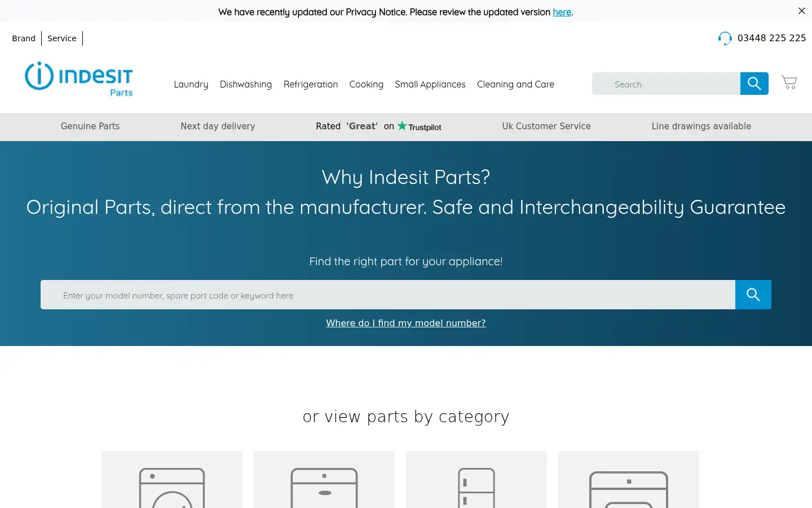Open the updated Privacy Notice 'here' link
Image resolution: width=812 pixels, height=508 pixels.
[x=562, y=12]
